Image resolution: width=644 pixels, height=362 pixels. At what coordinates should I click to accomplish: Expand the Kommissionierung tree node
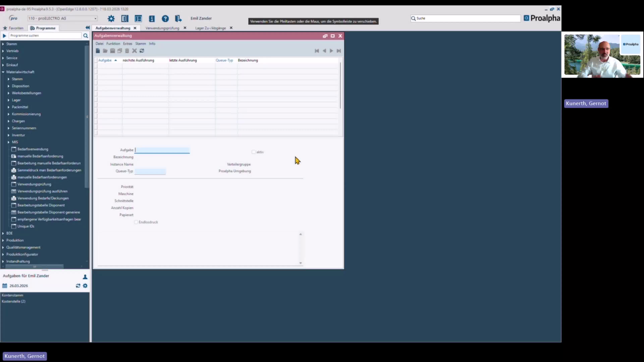point(9,114)
